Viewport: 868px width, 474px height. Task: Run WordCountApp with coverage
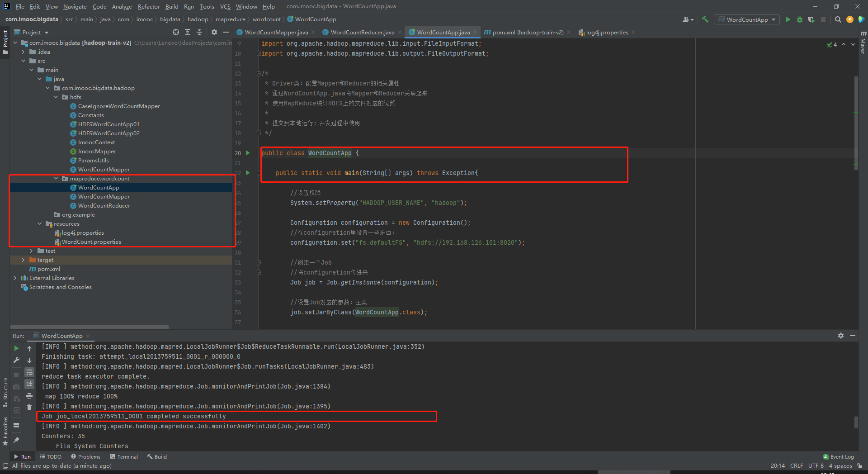pos(811,19)
